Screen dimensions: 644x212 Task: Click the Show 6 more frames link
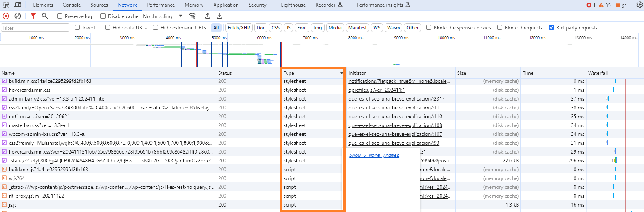374,155
